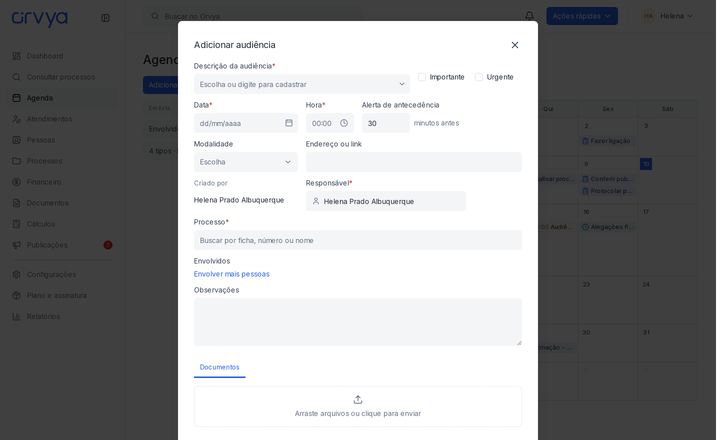The image size is (720, 440).
Task: Click the Protocolar p... calendar event
Action: 608,191
